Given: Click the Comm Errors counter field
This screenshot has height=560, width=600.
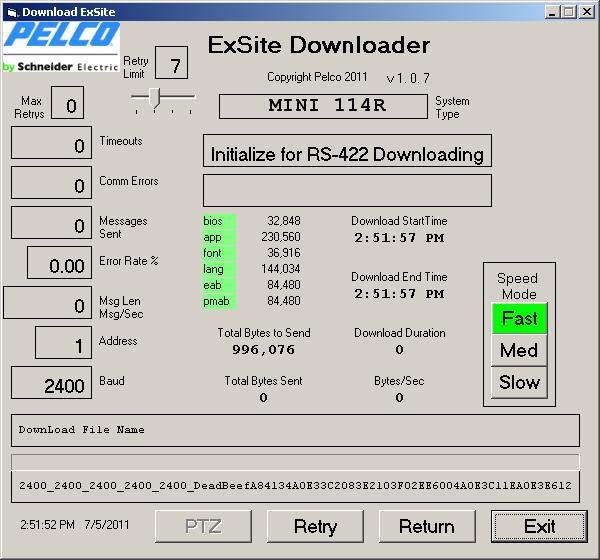Looking at the screenshot, I should (x=52, y=183).
